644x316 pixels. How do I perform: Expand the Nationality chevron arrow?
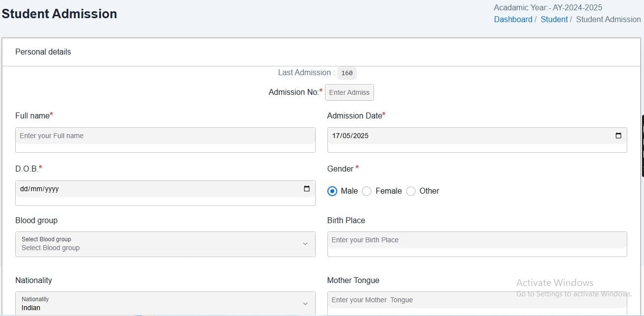click(x=305, y=304)
